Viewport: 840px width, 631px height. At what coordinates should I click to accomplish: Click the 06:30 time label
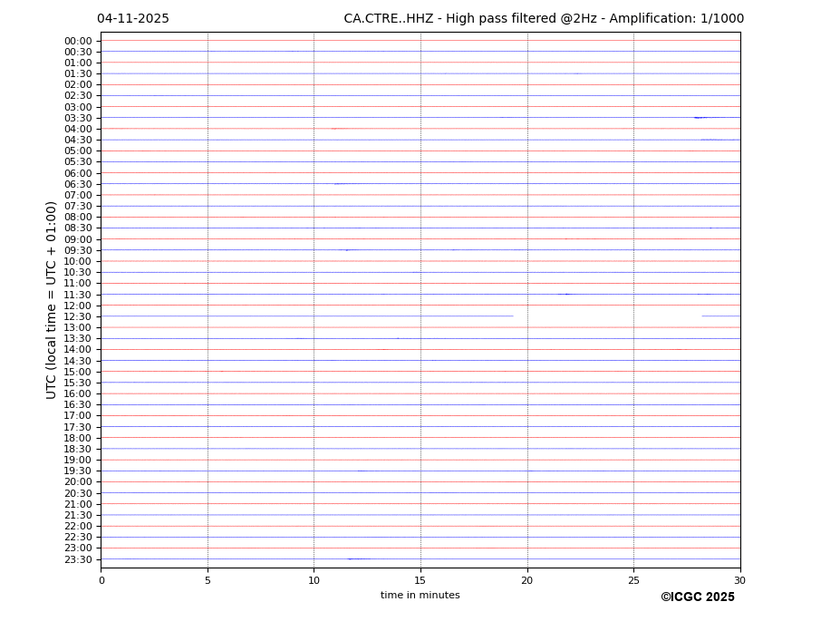coord(78,184)
